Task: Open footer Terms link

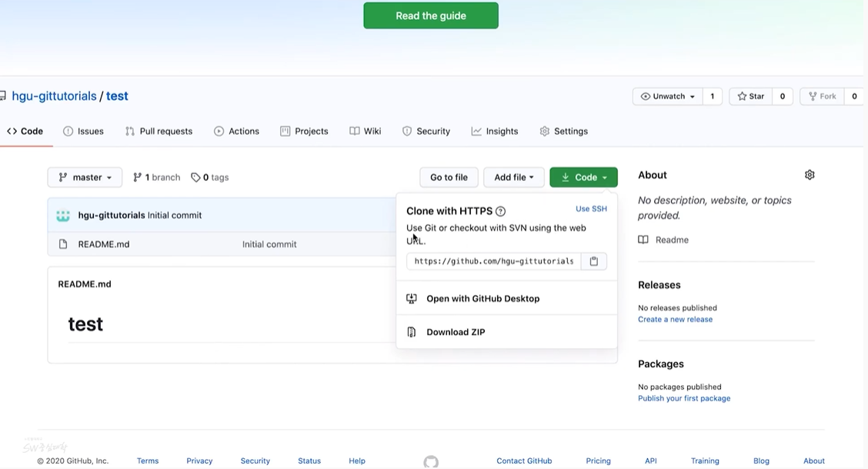Action: [148, 461]
